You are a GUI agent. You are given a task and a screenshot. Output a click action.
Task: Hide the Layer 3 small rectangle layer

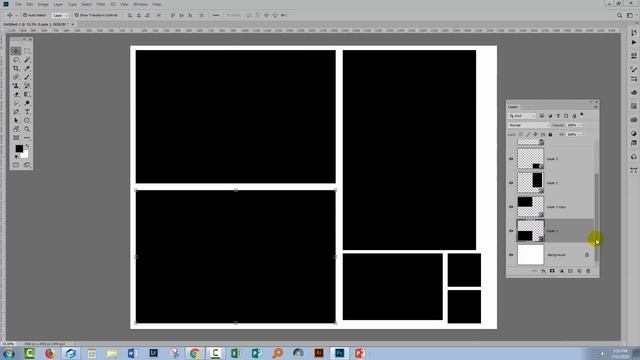pos(511,158)
